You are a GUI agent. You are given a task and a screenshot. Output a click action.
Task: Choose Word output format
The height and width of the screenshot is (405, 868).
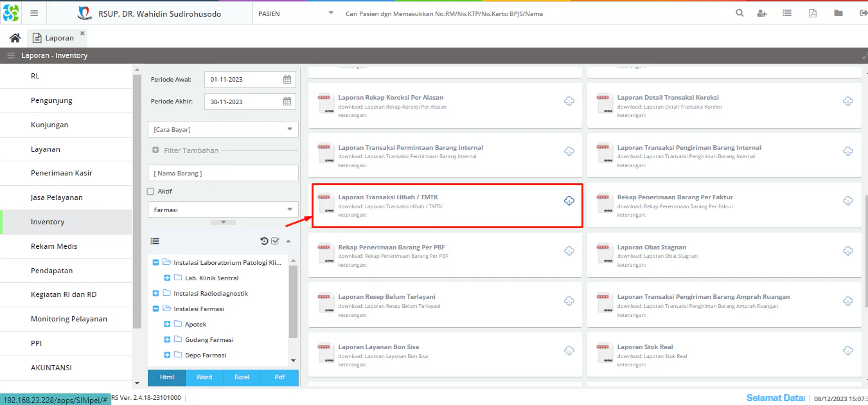pos(204,377)
